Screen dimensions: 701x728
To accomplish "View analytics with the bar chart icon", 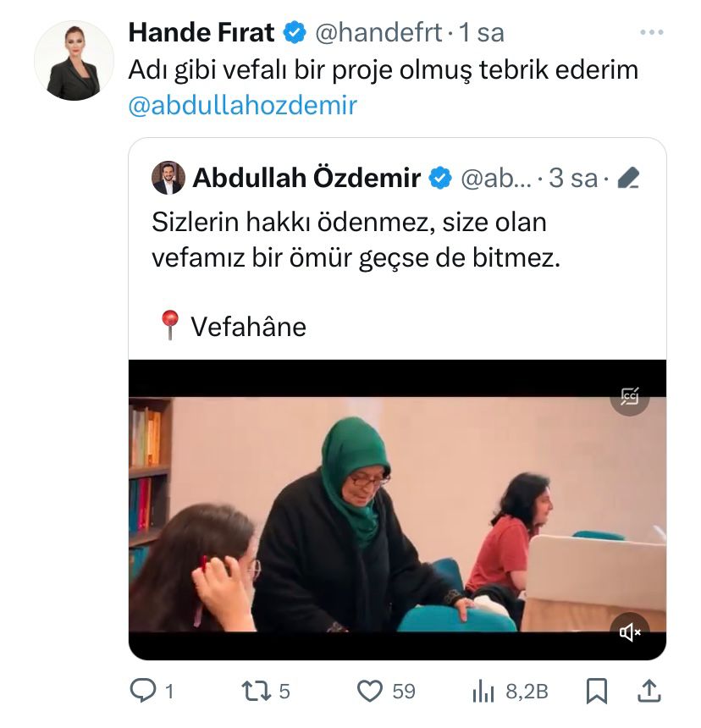I will (483, 692).
